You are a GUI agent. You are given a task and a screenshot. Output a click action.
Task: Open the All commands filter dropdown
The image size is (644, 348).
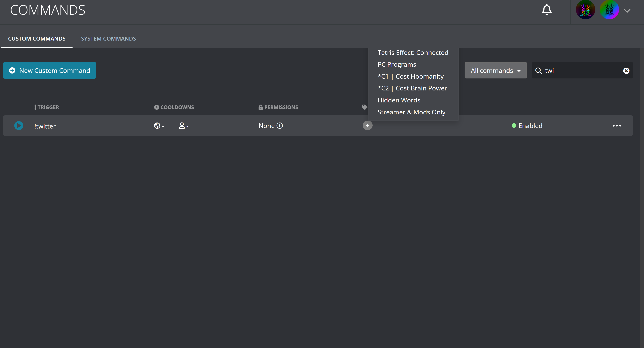tap(495, 70)
